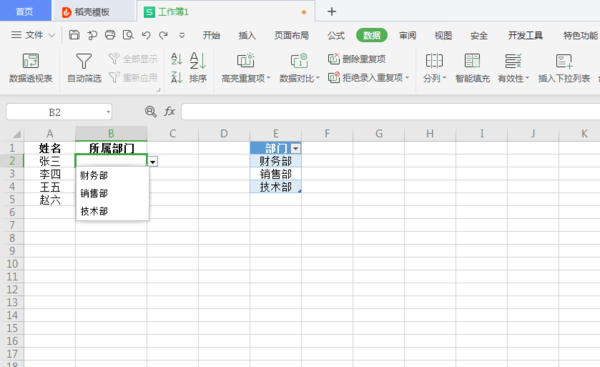The image size is (600, 367).
Task: Switch to the 开发工具 ribbon tab
Action: pos(525,36)
